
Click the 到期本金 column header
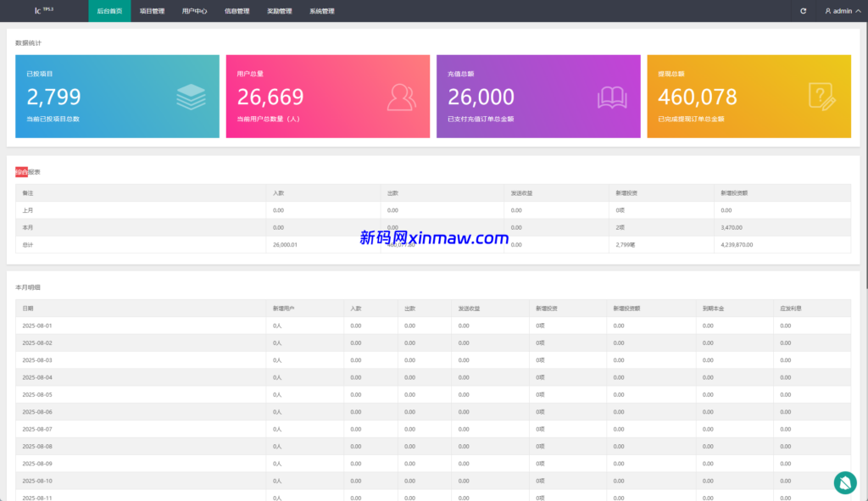(712, 309)
